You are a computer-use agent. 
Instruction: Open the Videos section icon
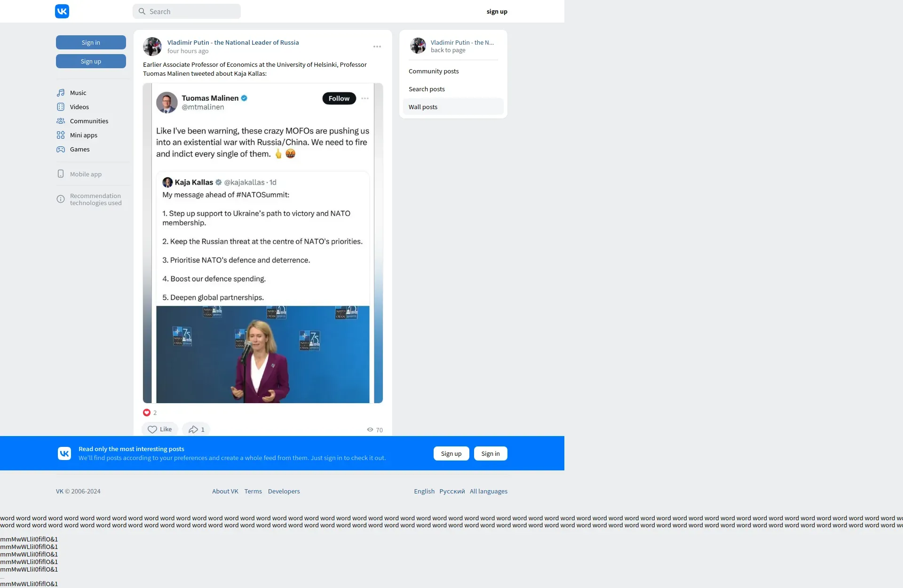(x=61, y=107)
